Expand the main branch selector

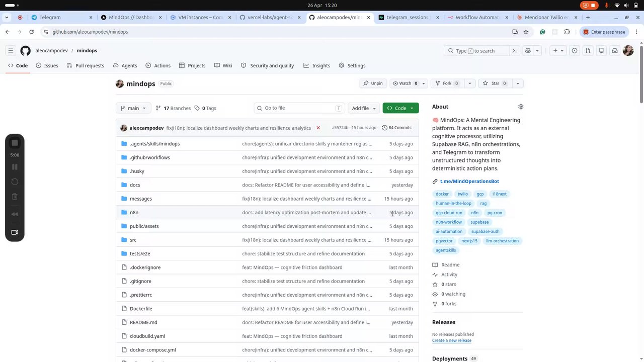click(x=133, y=108)
